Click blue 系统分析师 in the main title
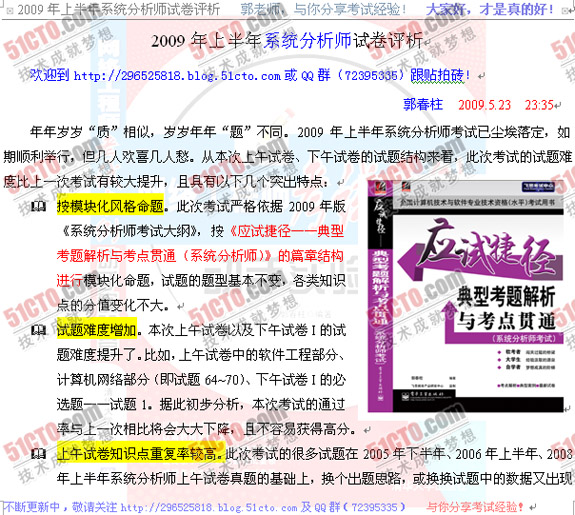Image resolution: width=575 pixels, height=515 pixels. tap(307, 40)
